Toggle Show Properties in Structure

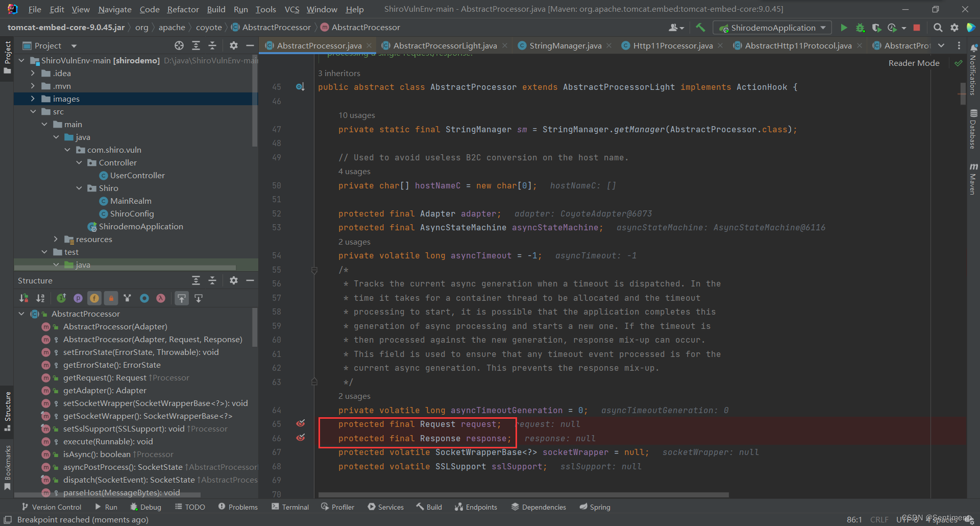pos(78,298)
